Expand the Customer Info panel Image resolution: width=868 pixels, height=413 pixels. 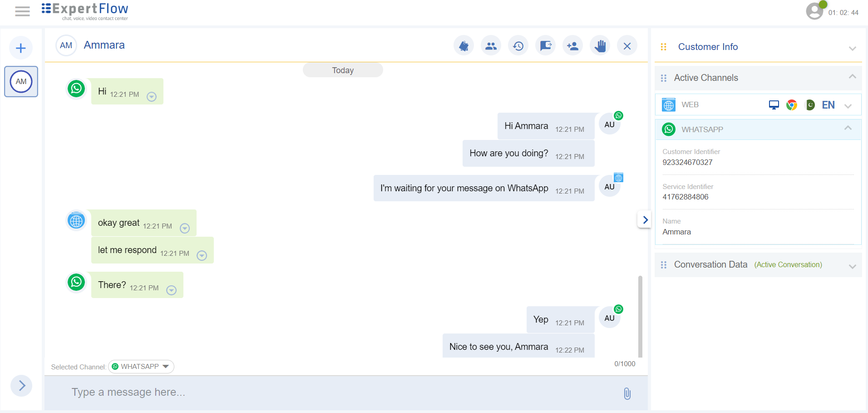pos(852,48)
